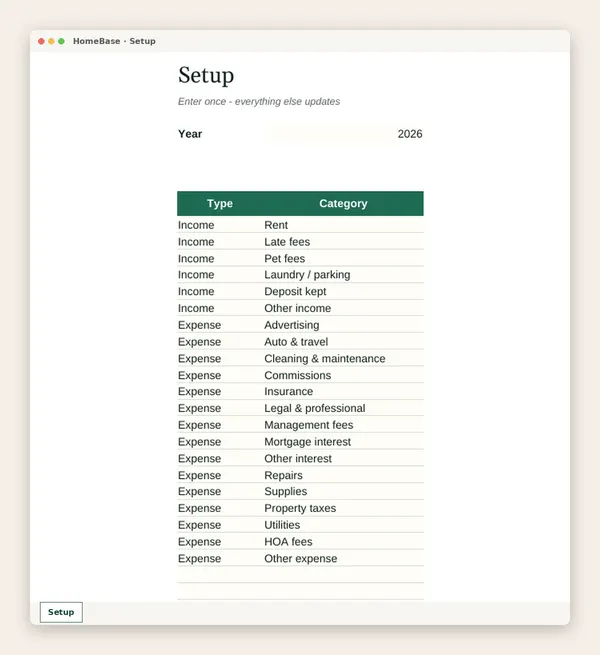This screenshot has width=600, height=655.
Task: Open the Setup sheet tab
Action: [61, 612]
